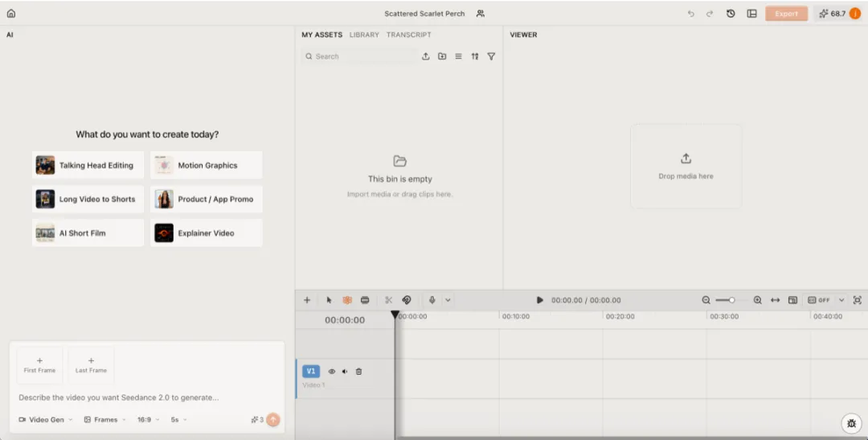
Task: Click the 00:20:00 ruler mark
Action: [620, 316]
